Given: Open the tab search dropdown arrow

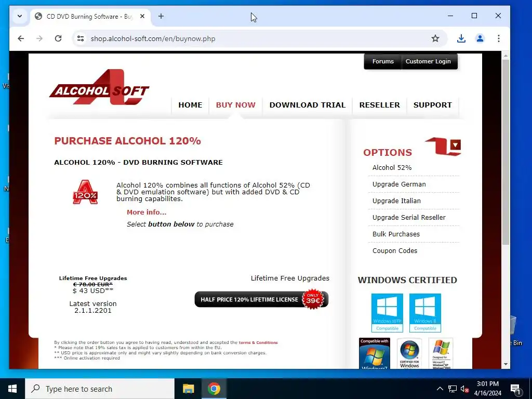Looking at the screenshot, I should coord(20,16).
